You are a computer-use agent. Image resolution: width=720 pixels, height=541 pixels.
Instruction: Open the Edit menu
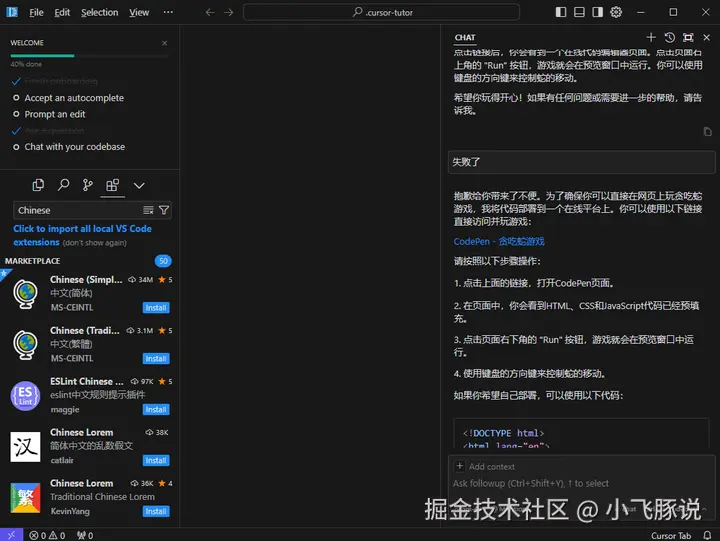tap(62, 12)
